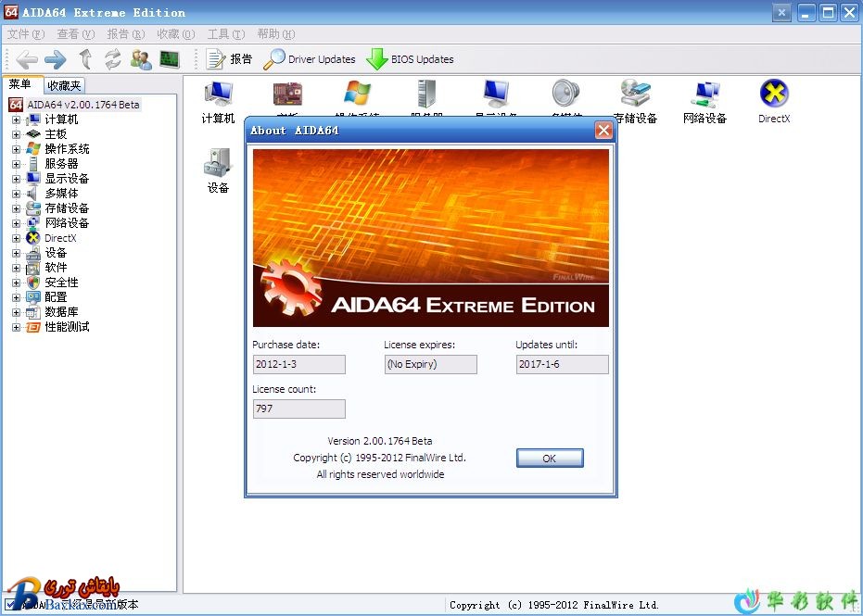Expand the 网络设备 tree node
Viewport: 863px width, 616px height.
16,223
